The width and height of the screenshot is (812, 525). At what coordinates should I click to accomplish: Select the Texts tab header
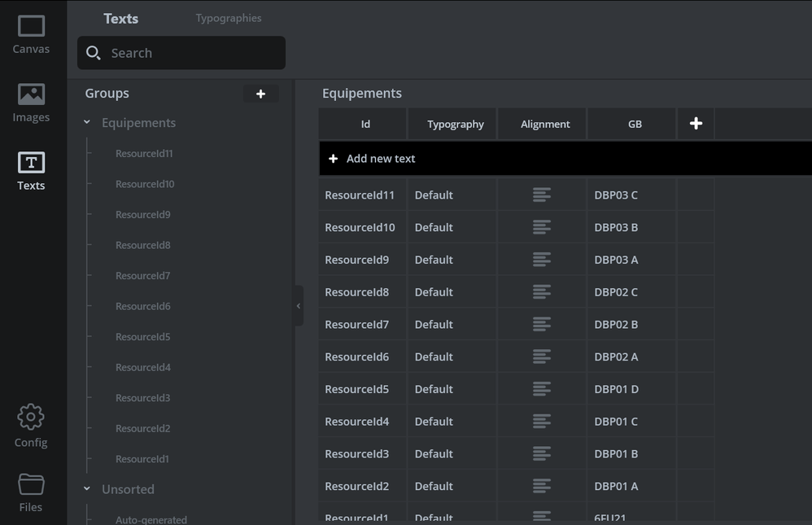click(120, 18)
